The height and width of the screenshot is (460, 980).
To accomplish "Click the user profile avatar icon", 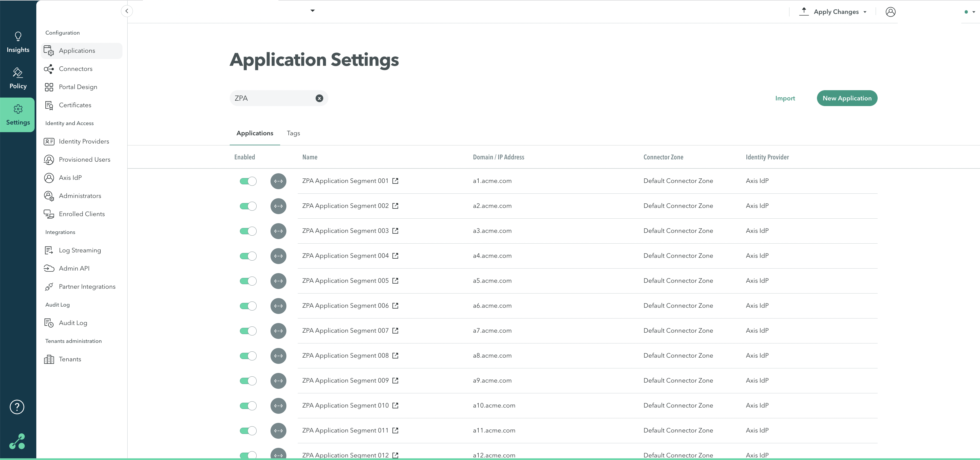I will pos(890,12).
